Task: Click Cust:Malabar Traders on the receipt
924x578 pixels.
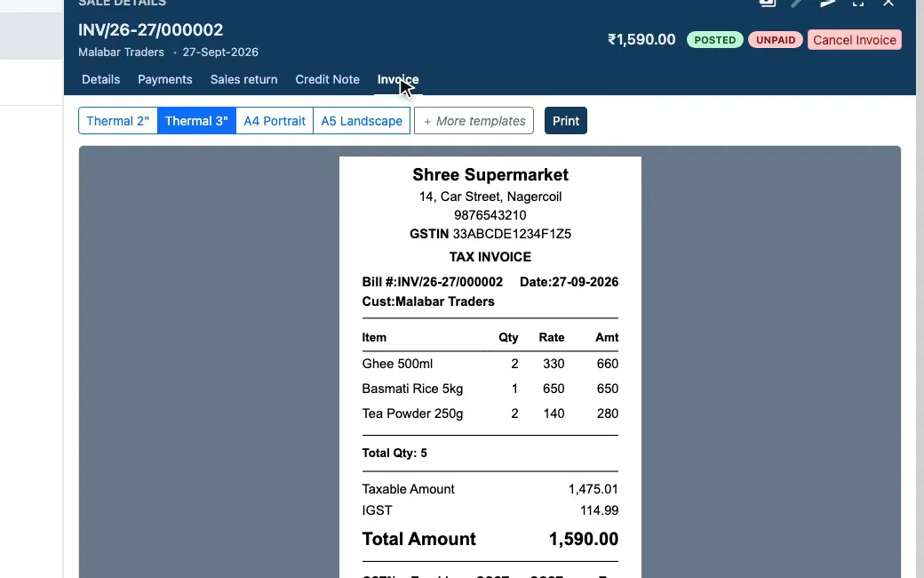Action: point(428,301)
